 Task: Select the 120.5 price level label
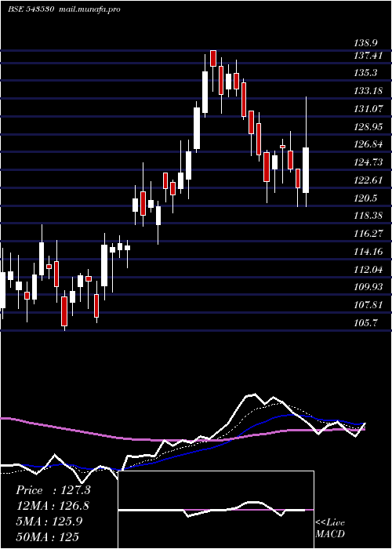coord(365,198)
